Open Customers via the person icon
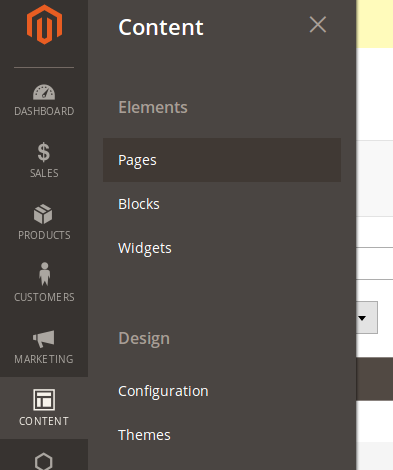 tap(44, 274)
